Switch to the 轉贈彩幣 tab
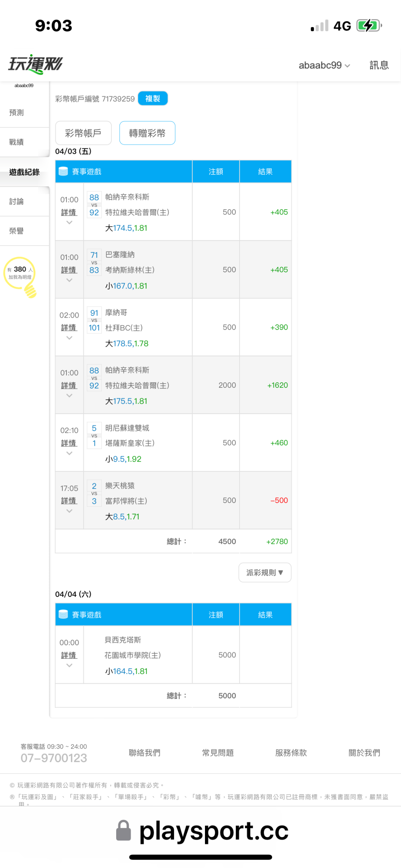 click(x=147, y=133)
